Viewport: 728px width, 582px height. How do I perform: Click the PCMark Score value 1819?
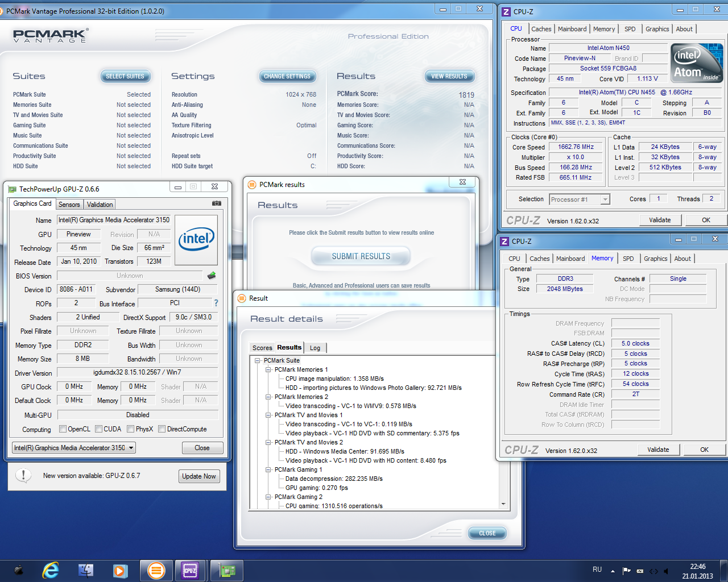[x=466, y=95]
